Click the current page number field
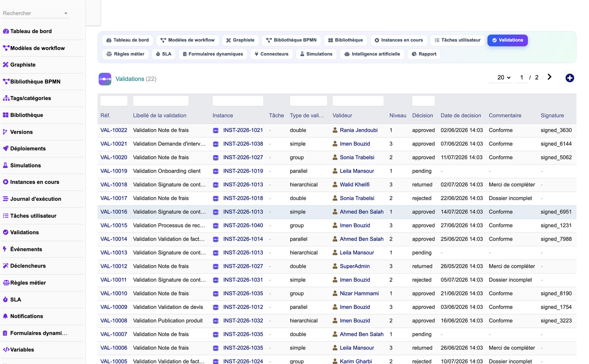 [x=521, y=77]
